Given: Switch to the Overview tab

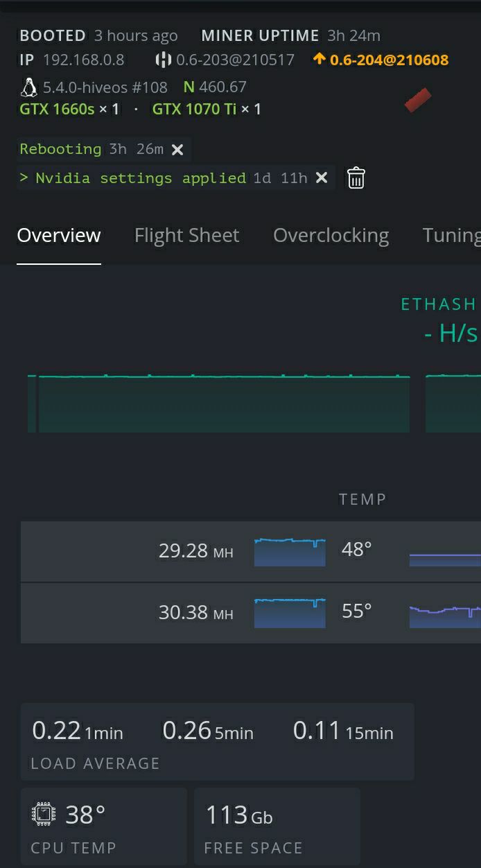Looking at the screenshot, I should point(59,236).
